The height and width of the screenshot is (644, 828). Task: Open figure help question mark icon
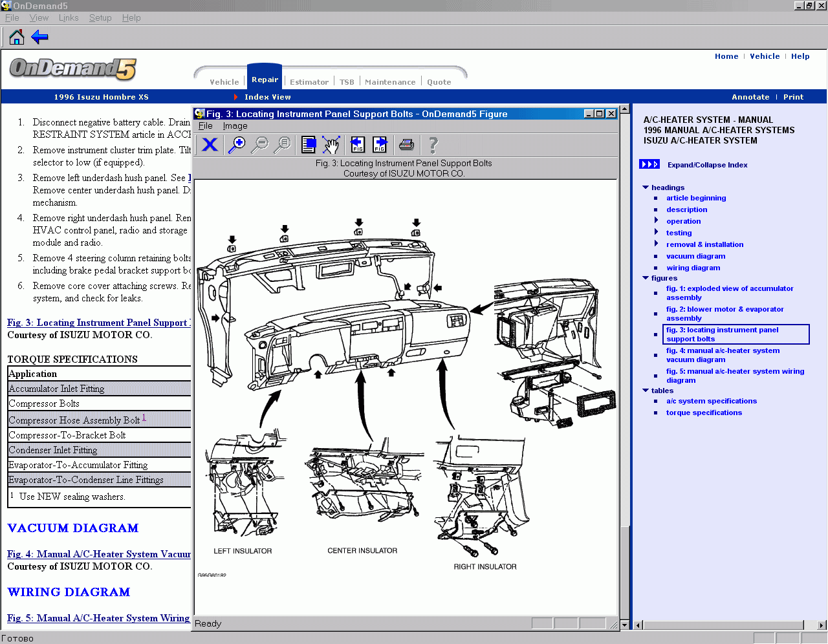coord(433,144)
